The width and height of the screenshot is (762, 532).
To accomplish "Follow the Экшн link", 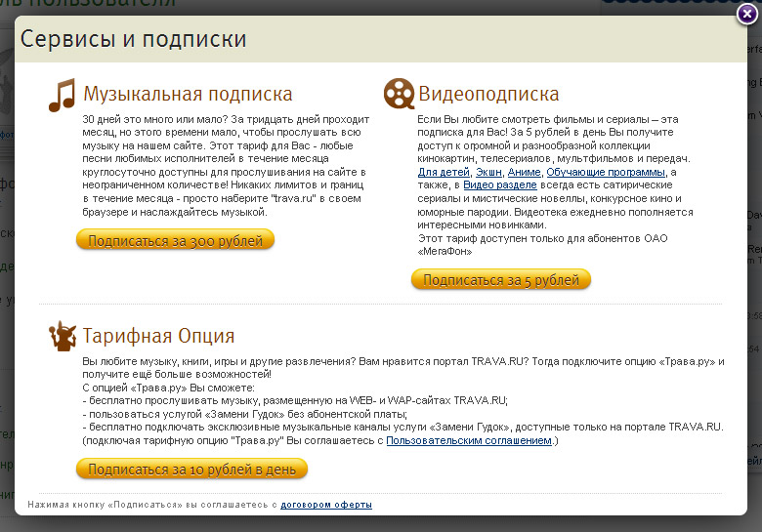I will (x=475, y=172).
